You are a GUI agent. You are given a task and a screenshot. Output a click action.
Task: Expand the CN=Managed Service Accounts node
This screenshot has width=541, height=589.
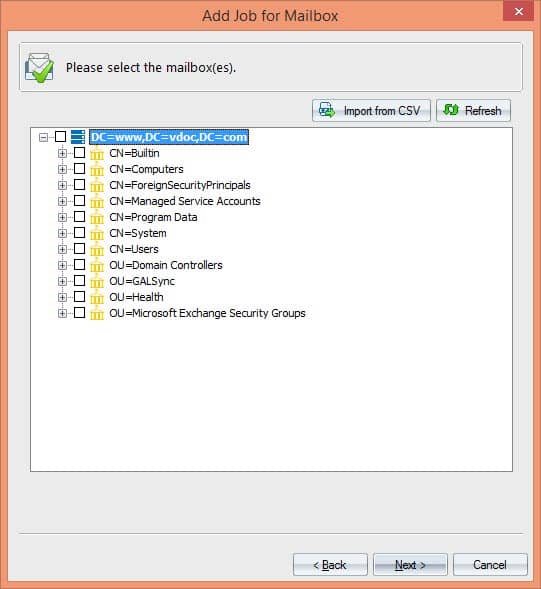click(62, 202)
